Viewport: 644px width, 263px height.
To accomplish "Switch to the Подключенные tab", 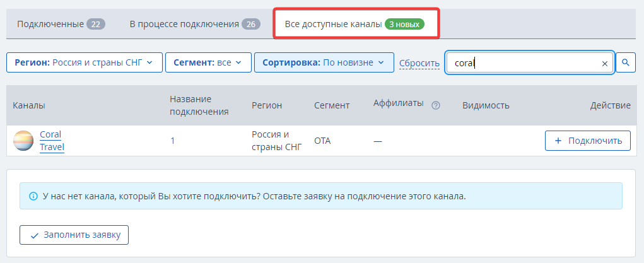I will click(x=61, y=24).
